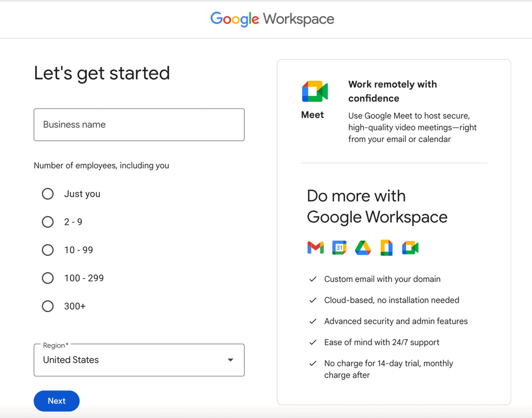
Task: Click the Google Workspace logo in the header
Action: pos(272,19)
